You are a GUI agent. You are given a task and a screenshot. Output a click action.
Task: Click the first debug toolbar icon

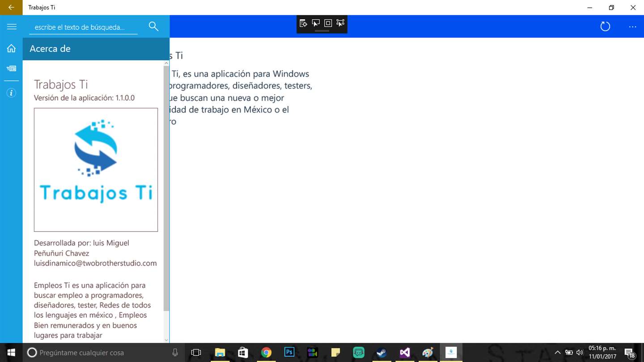pos(303,23)
